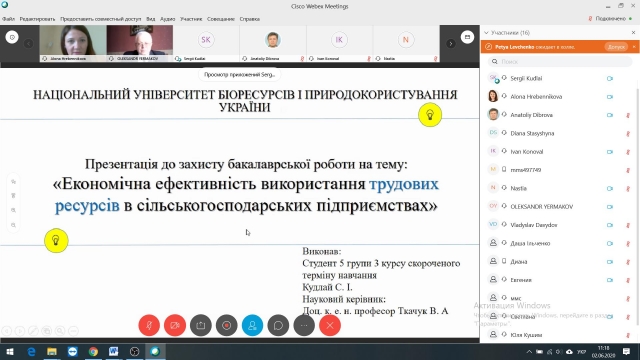640x360 pixels.
Task: Open Microsoft Word from the taskbar
Action: point(113,351)
